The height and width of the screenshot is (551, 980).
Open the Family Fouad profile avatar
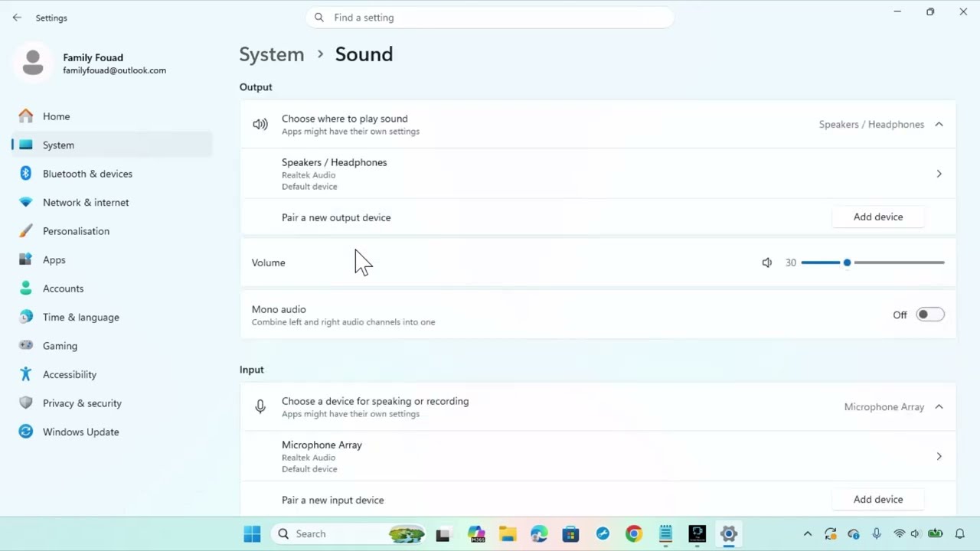pos(33,63)
